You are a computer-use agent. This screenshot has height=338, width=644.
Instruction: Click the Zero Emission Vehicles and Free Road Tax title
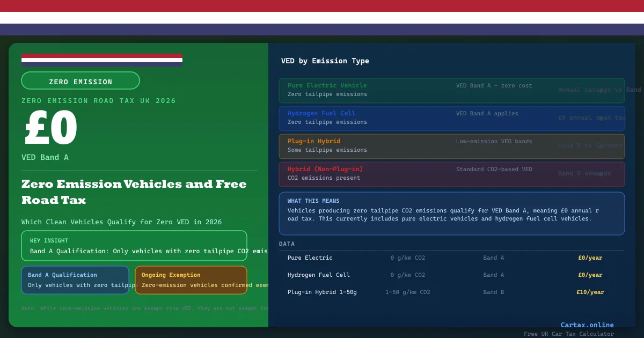pyautogui.click(x=134, y=192)
